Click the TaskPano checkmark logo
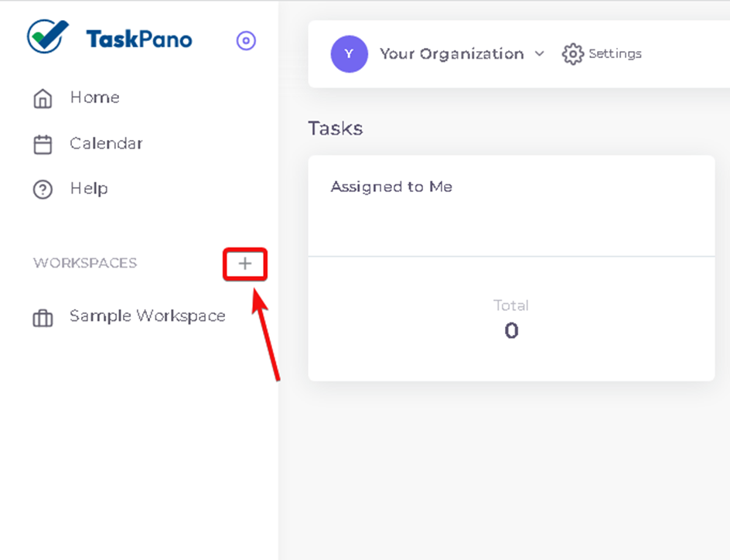 (x=47, y=36)
